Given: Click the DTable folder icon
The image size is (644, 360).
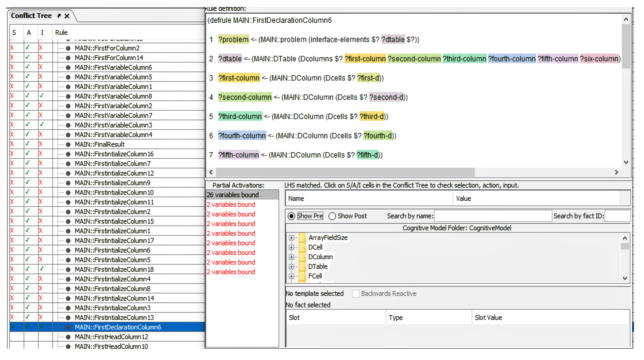Looking at the screenshot, I should 302,267.
